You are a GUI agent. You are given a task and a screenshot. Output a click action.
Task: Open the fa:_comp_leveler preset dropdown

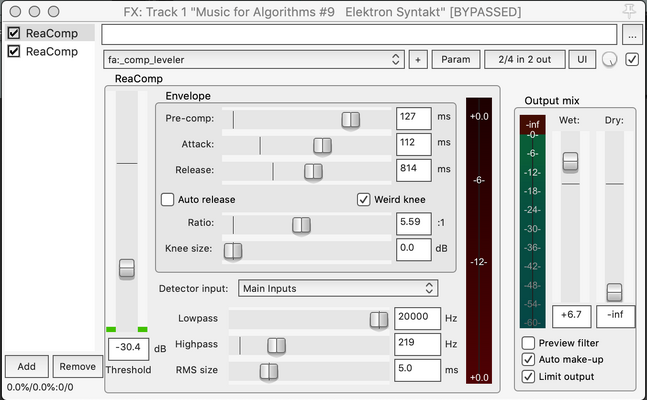[254, 60]
